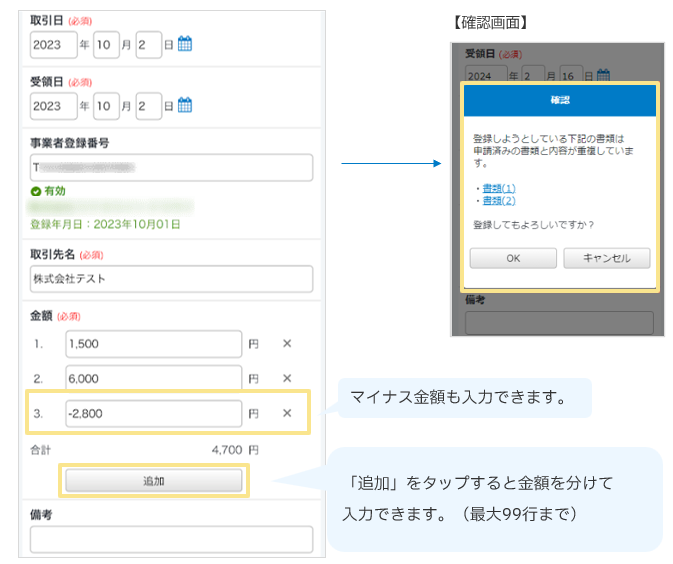Click the 備考 text field
Viewport: 673px width, 564px height.
coord(171,540)
